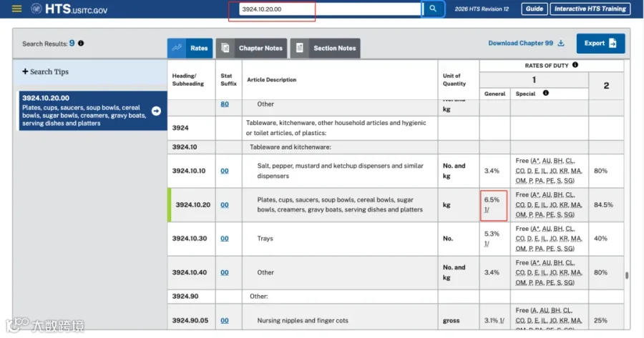Image resolution: width=644 pixels, height=338 pixels.
Task: Click the search field containing 3924.10.20.00
Action: [x=330, y=9]
